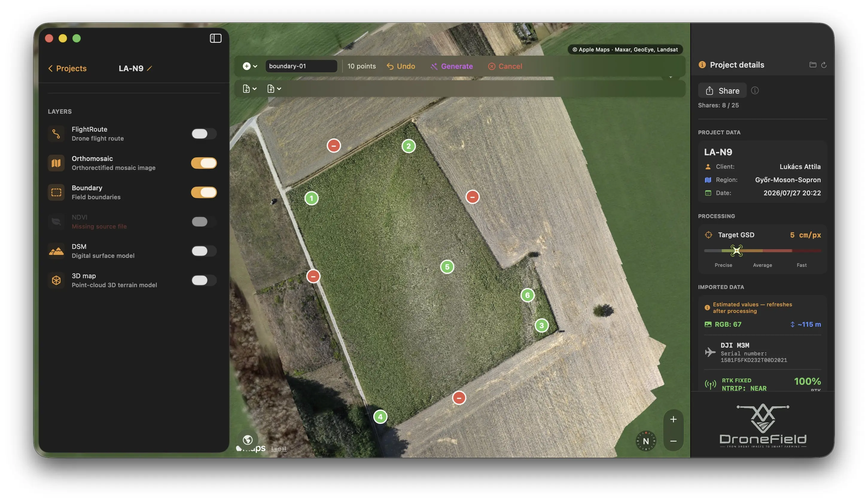Click the Orthomosaic map icon

(x=56, y=163)
